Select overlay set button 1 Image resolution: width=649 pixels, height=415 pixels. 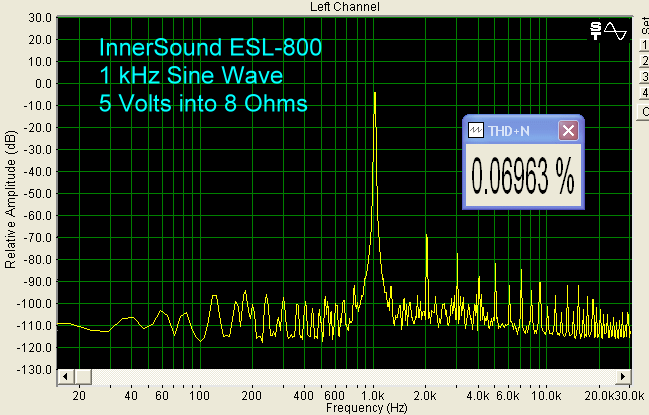[x=644, y=45]
